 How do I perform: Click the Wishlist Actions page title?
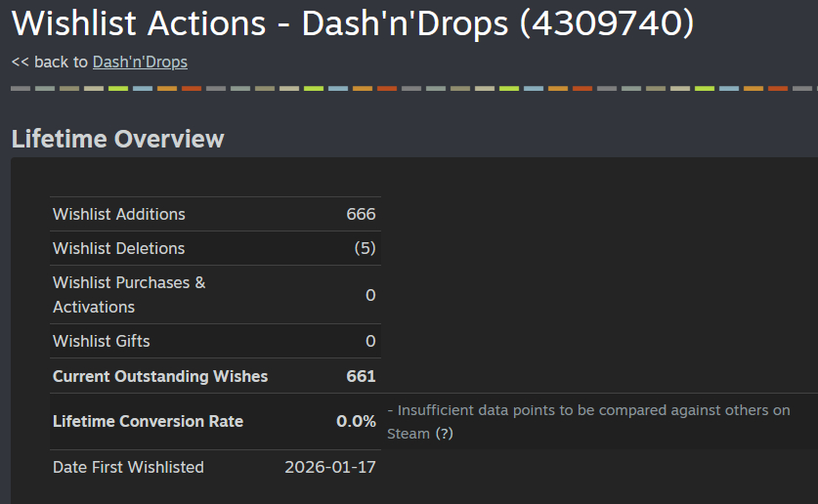click(x=352, y=23)
